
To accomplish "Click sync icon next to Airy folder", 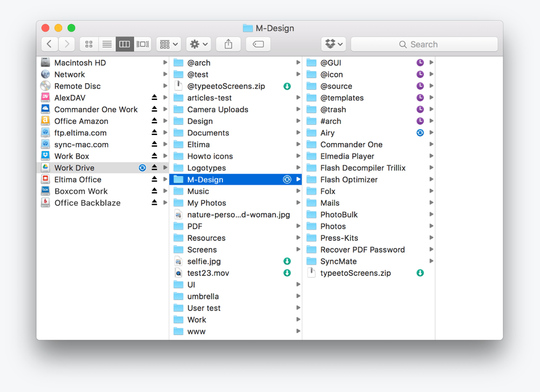I will click(x=420, y=133).
